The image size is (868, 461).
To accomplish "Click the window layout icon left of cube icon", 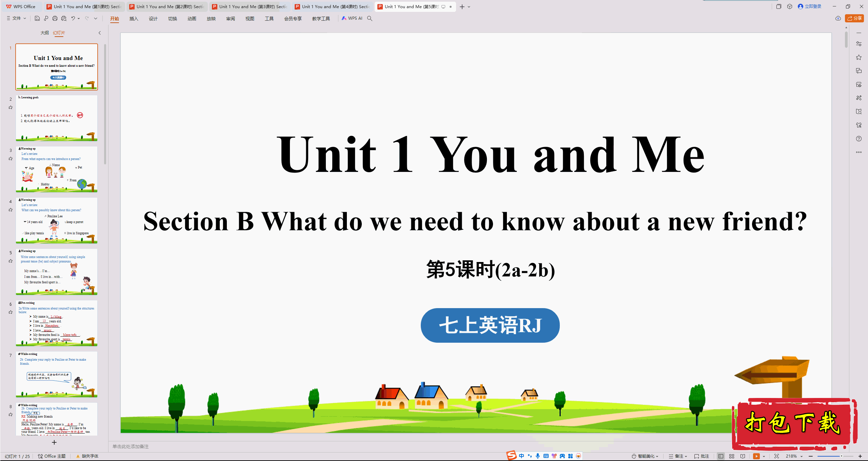I will point(779,6).
